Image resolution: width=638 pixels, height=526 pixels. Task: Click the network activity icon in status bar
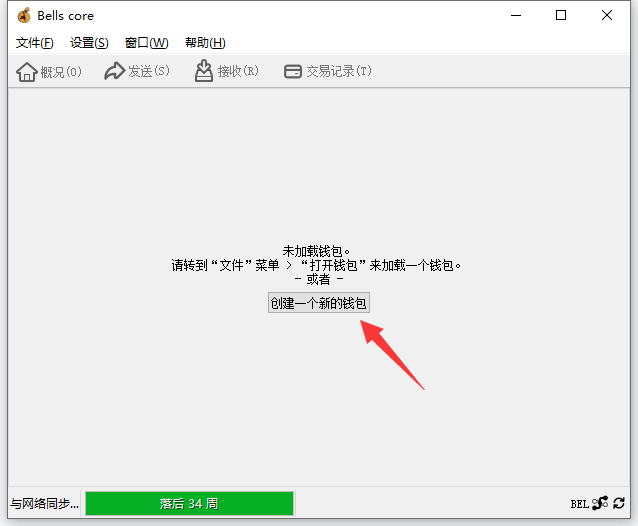pyautogui.click(x=600, y=504)
